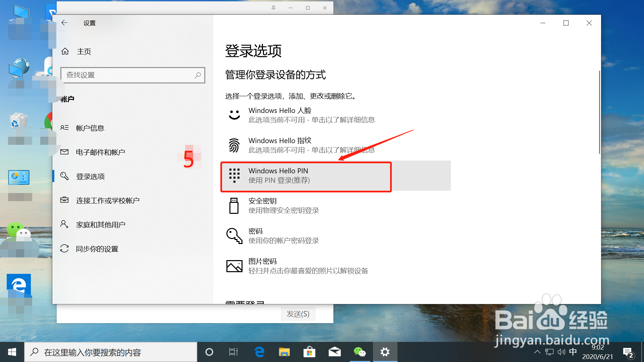Screen dimensions: 644x362
Task: Select the 帐户信息 sidebar icon
Action: (x=64, y=128)
